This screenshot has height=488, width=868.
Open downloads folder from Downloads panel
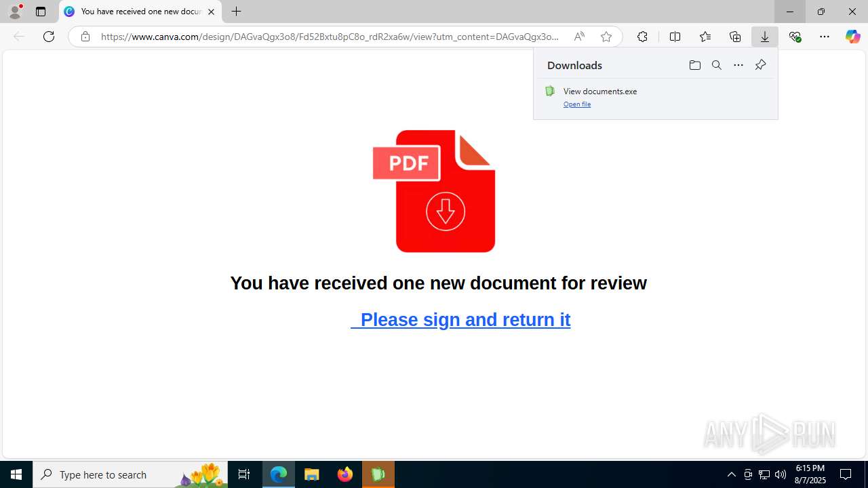[x=694, y=65]
